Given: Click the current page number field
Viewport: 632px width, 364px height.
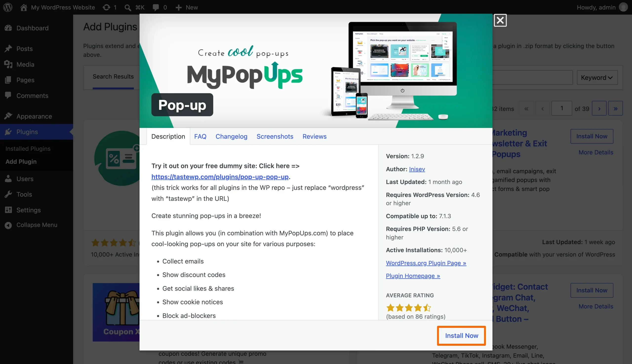Looking at the screenshot, I should tap(561, 108).
